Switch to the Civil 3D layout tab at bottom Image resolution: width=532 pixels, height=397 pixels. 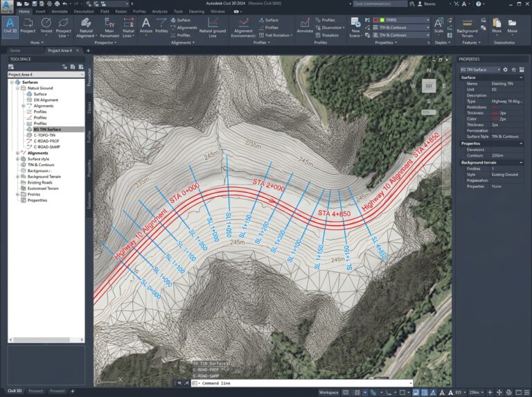click(x=15, y=391)
